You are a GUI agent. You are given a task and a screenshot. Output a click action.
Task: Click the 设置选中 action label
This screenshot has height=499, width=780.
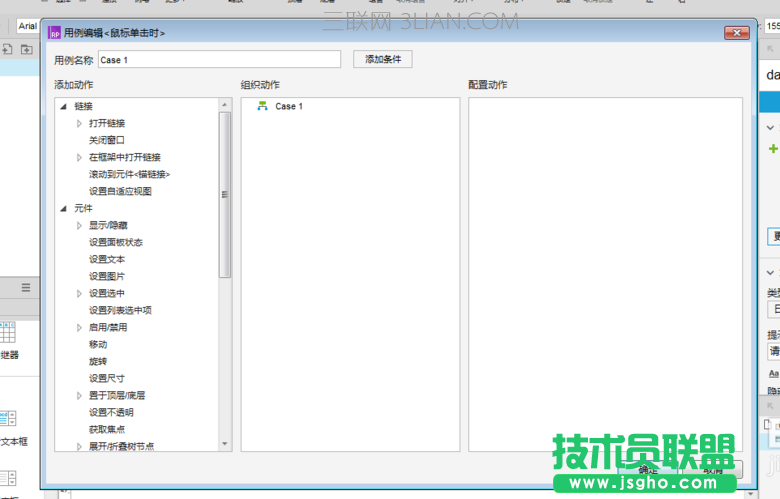tap(106, 294)
